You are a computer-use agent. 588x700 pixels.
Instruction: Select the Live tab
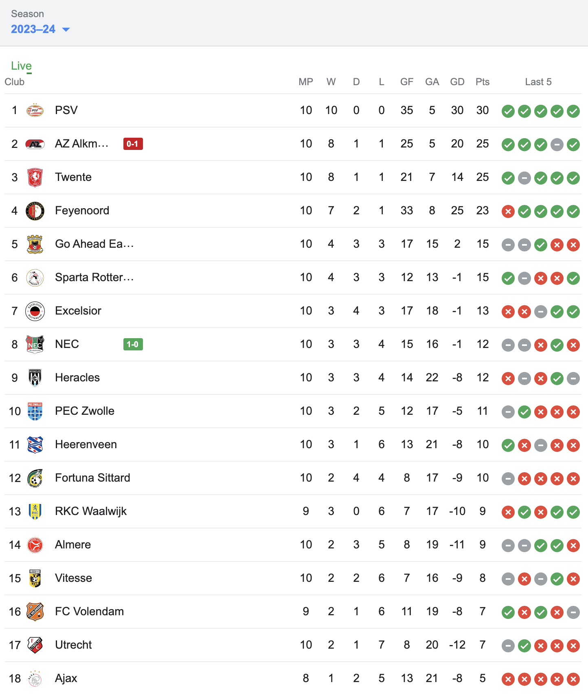tap(21, 66)
